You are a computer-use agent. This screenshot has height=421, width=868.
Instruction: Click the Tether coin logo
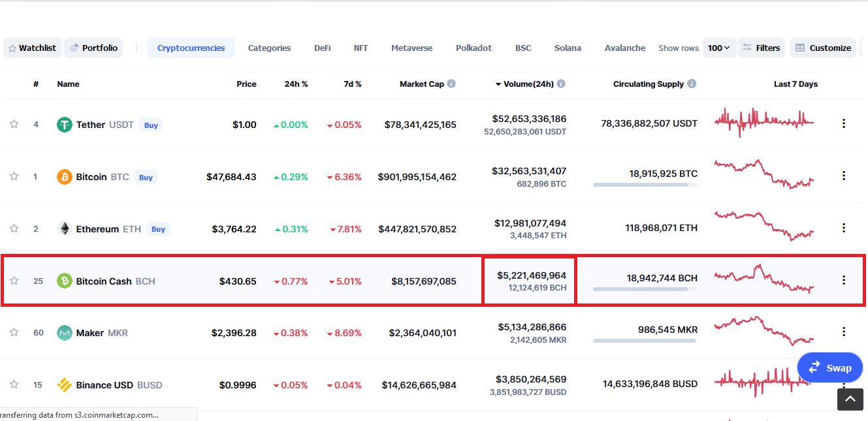[65, 125]
